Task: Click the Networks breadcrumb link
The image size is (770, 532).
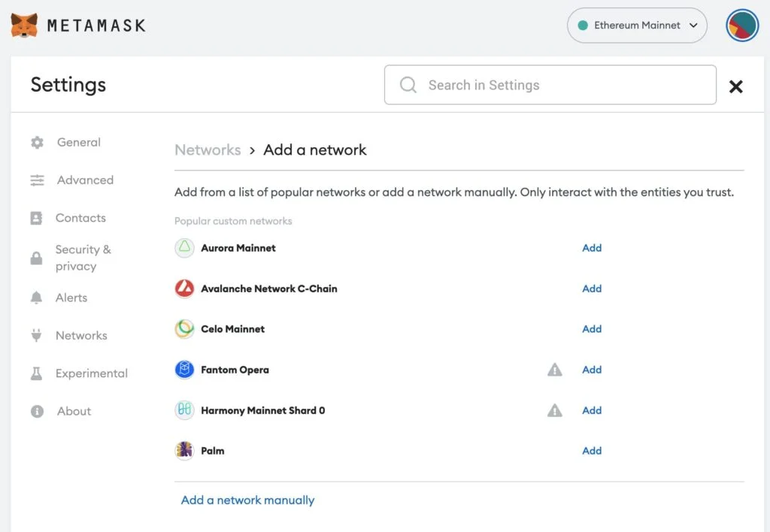Action: click(208, 150)
